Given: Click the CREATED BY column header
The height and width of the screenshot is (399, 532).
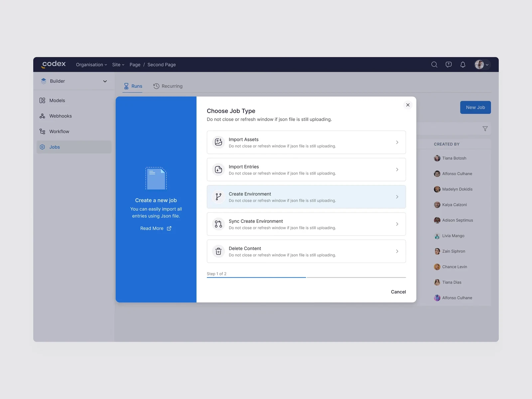Looking at the screenshot, I should (x=447, y=144).
